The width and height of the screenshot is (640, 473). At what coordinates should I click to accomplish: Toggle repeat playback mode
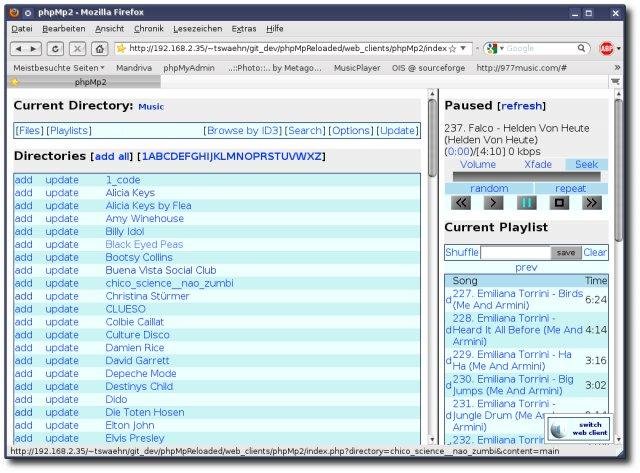click(x=571, y=189)
